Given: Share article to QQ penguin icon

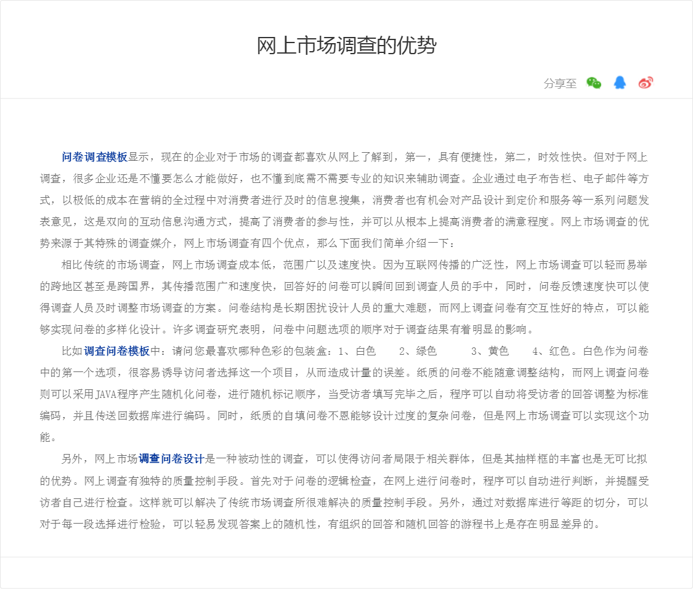Looking at the screenshot, I should (620, 83).
